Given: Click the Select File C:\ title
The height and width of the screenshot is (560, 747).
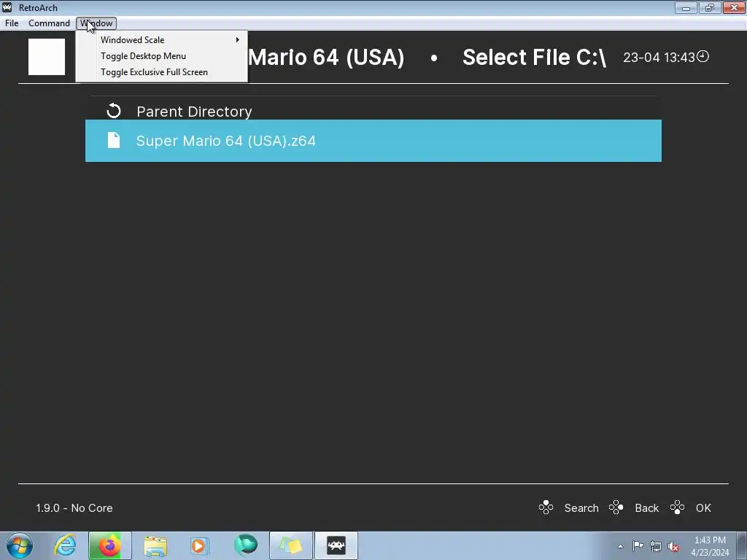Looking at the screenshot, I should click(x=534, y=58).
